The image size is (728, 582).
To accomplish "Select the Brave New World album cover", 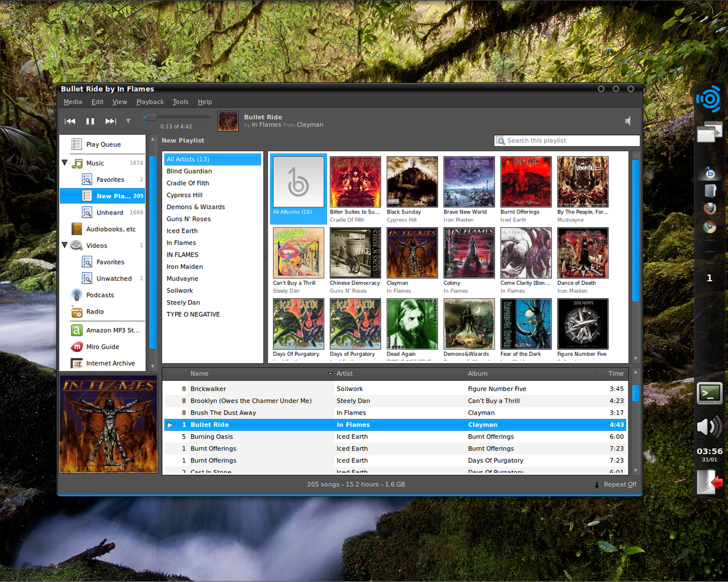I will tap(469, 182).
